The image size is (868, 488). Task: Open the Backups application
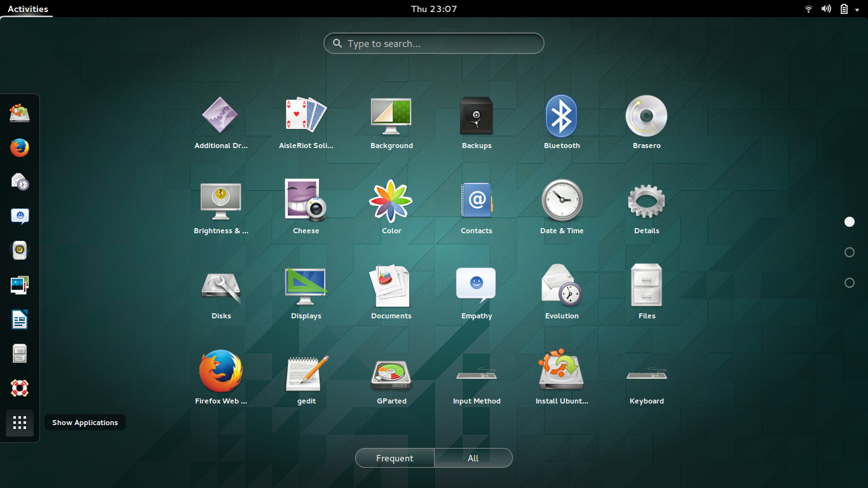point(476,116)
